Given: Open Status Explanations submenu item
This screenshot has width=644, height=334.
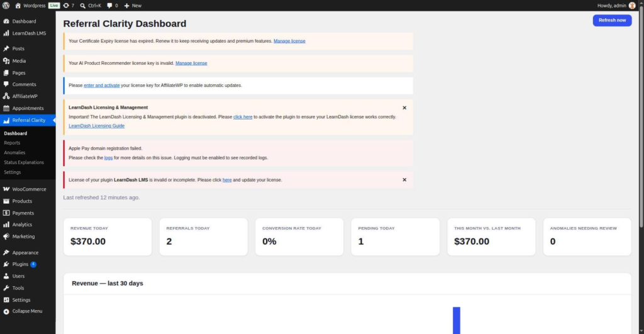Looking at the screenshot, I should [24, 162].
